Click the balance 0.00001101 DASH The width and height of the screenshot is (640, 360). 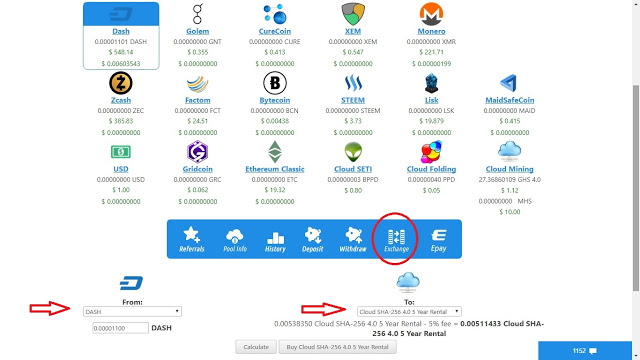point(121,42)
